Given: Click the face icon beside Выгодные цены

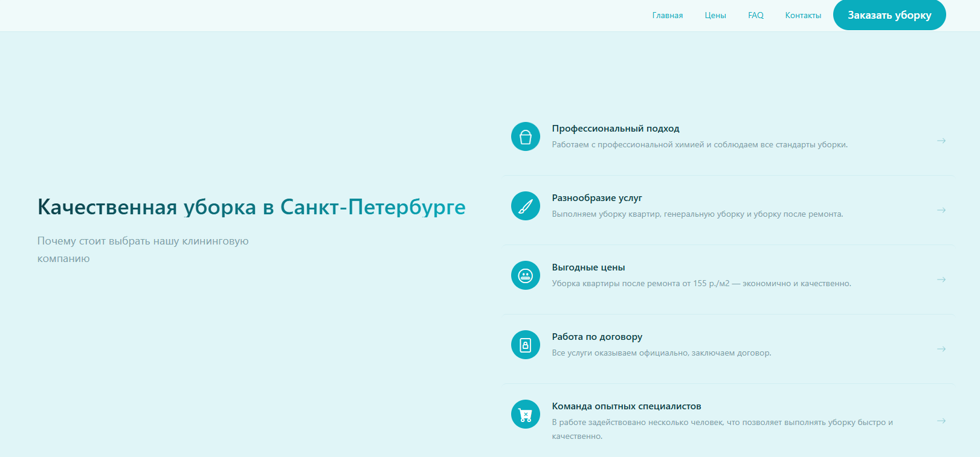Looking at the screenshot, I should pos(525,276).
